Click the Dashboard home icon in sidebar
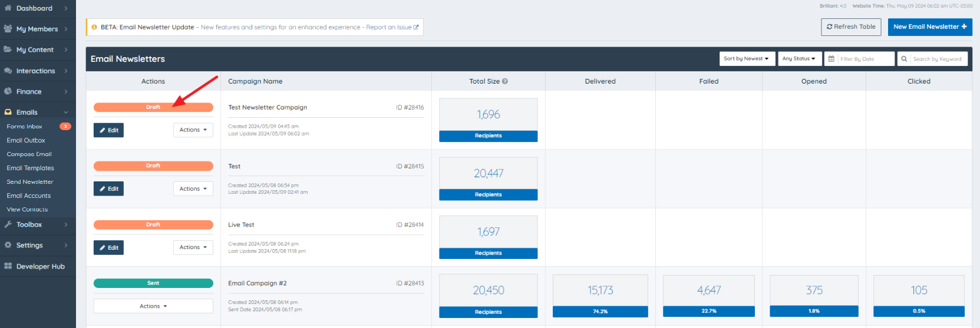 click(8, 8)
